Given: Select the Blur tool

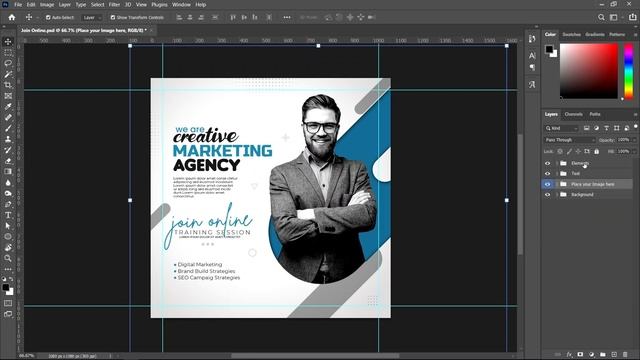Looking at the screenshot, I should [x=8, y=182].
